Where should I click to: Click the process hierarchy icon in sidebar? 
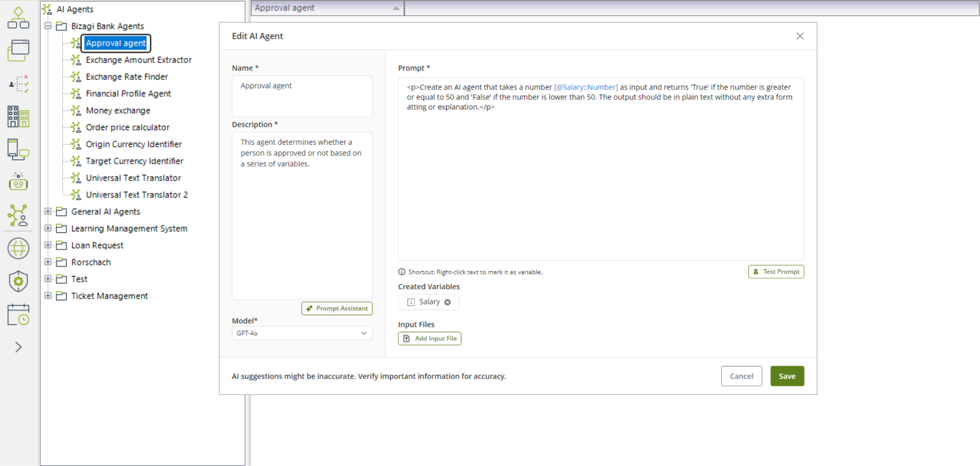tap(18, 18)
